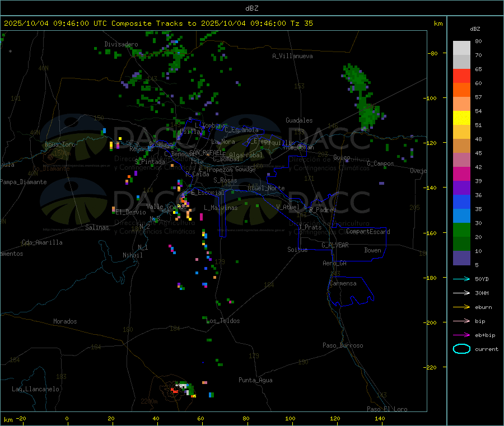This screenshot has width=504, height=426.
Task: Click the Salinas map label
Action: coord(97,227)
